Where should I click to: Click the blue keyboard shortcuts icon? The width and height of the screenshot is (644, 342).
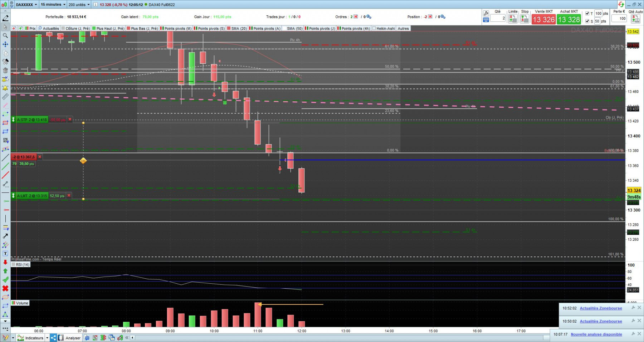click(x=486, y=20)
